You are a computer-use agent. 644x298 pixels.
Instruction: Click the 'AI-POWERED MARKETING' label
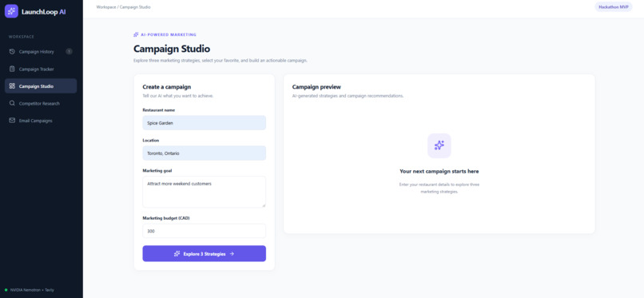tap(169, 35)
